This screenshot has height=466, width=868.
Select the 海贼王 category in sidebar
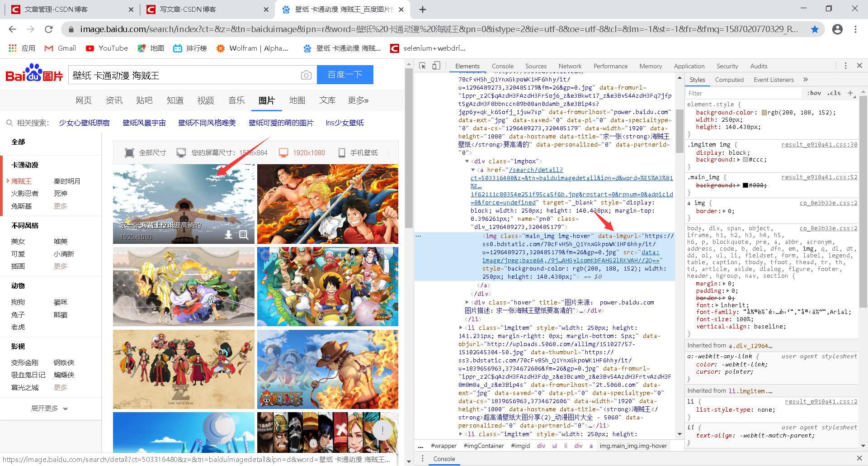point(21,181)
